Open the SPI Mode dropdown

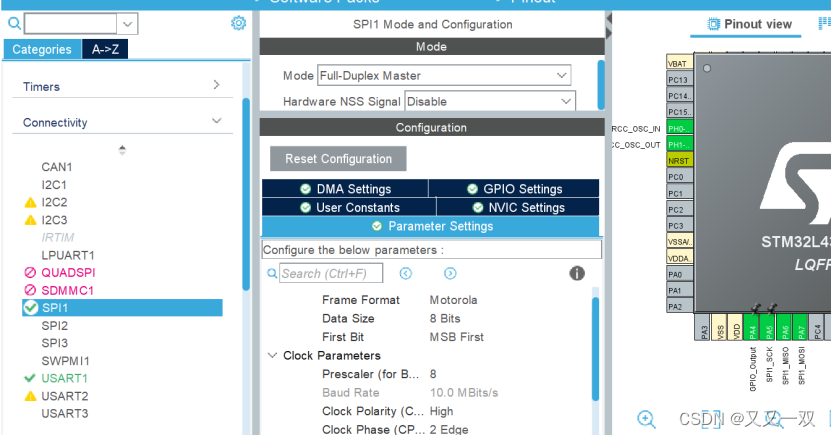[x=562, y=75]
